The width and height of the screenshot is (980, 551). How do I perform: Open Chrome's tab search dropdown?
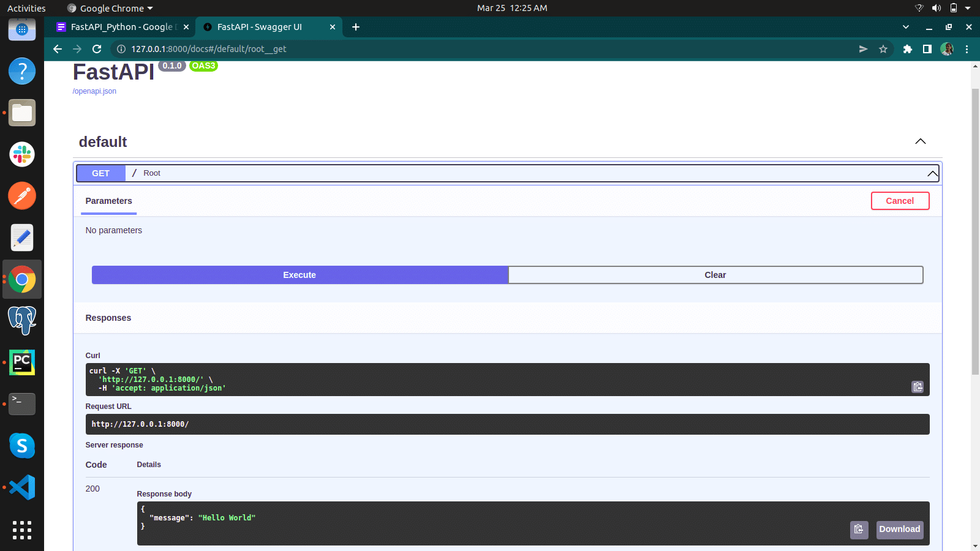click(905, 27)
